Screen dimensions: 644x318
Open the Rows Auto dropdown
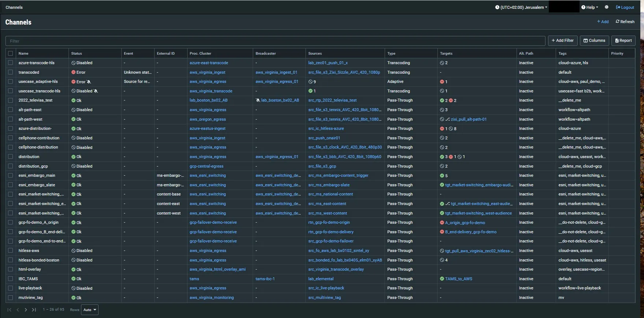coord(90,310)
